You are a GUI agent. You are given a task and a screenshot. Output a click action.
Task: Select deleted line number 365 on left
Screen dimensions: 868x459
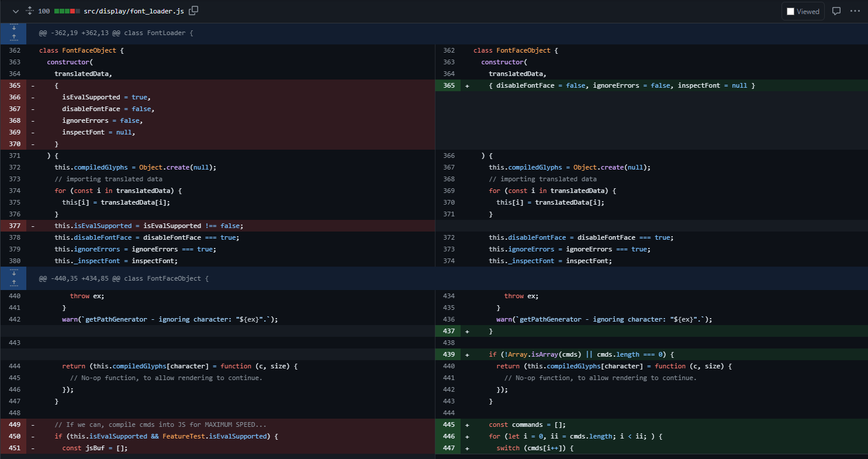click(x=15, y=85)
